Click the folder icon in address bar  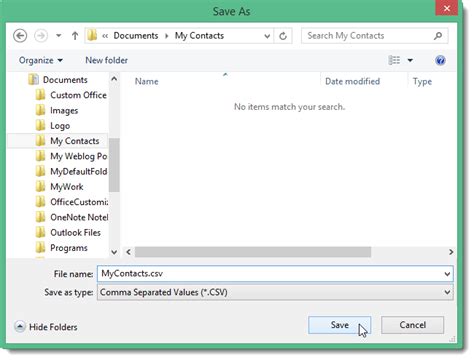click(92, 35)
